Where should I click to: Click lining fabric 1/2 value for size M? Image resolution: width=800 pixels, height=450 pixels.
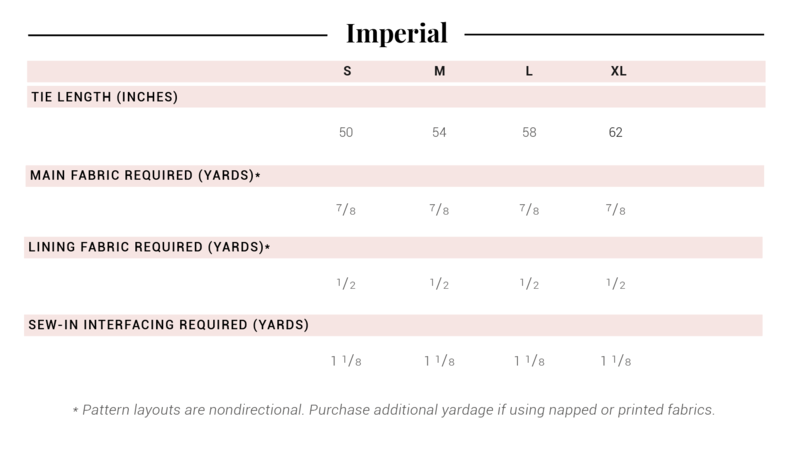(439, 284)
